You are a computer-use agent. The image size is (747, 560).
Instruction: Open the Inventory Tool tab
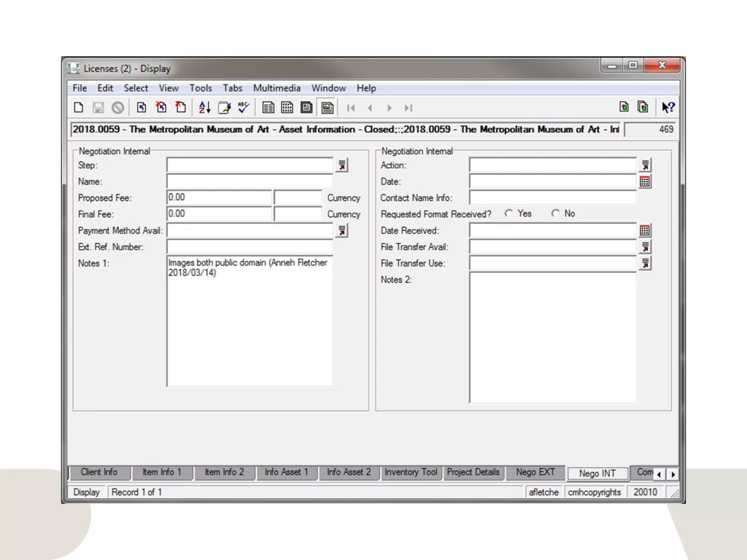pyautogui.click(x=411, y=472)
